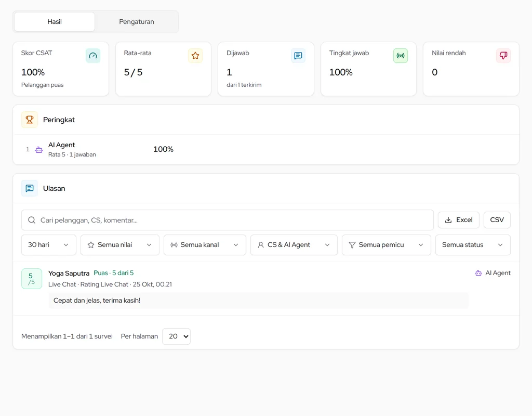Click the "5 / 5" average value
Screen dimensions: 532x416
click(133, 72)
